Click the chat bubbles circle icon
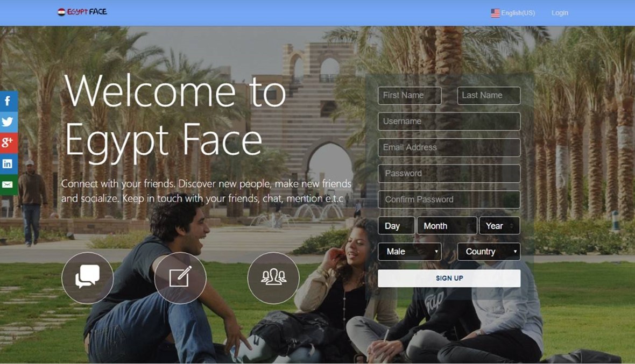Screen dimensions: 635x364 (x=87, y=278)
